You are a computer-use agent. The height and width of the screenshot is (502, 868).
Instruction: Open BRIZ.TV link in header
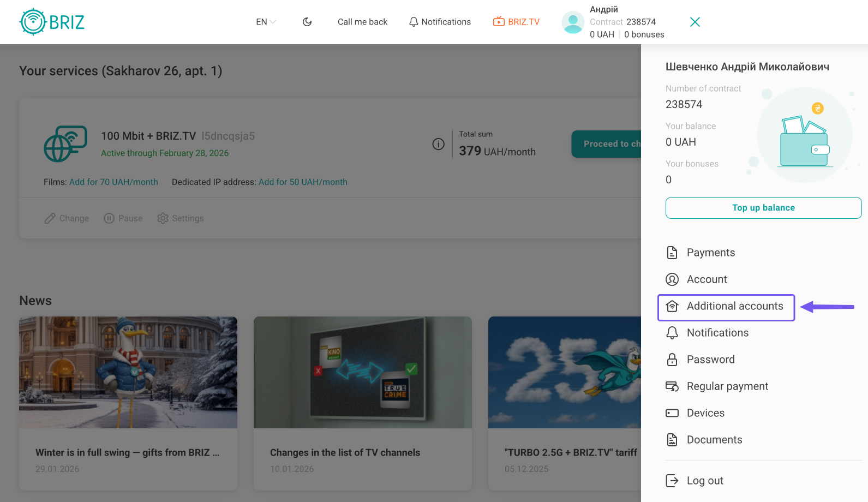coord(516,22)
